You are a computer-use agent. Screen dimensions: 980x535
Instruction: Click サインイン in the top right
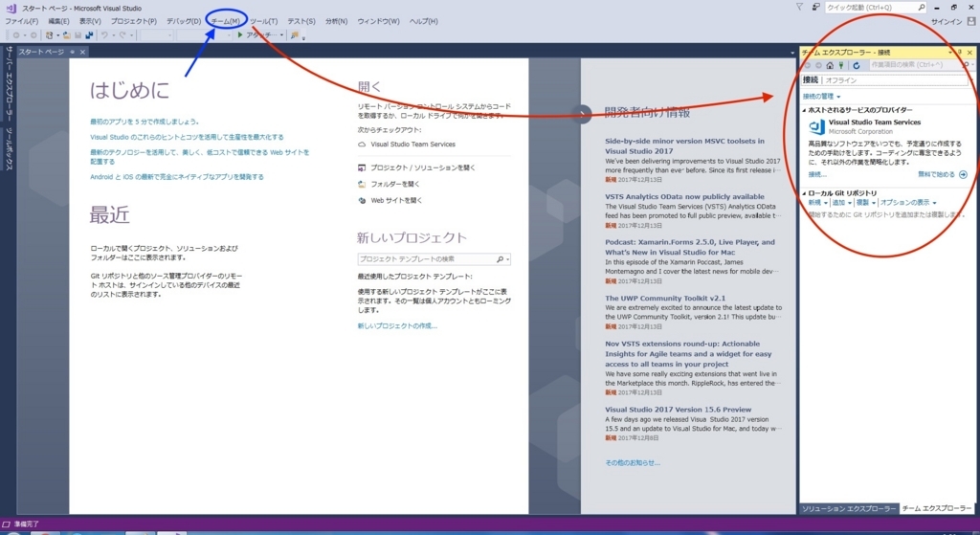click(947, 22)
